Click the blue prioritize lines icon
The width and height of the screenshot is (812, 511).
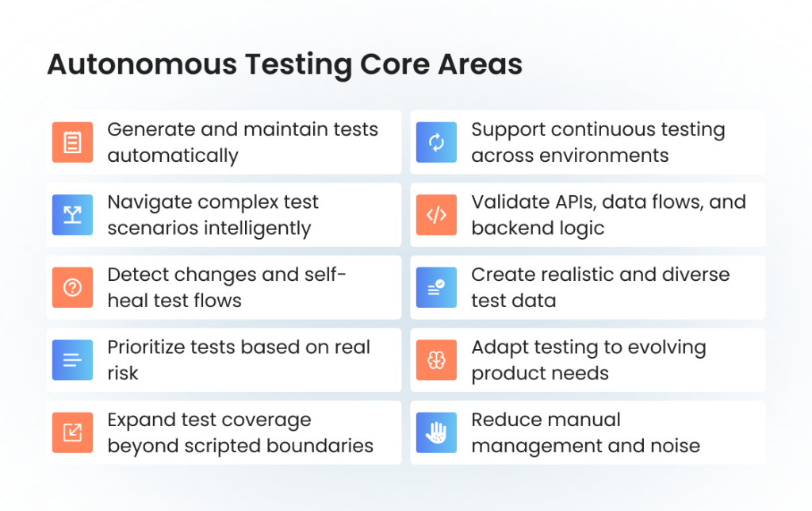pos(72,360)
